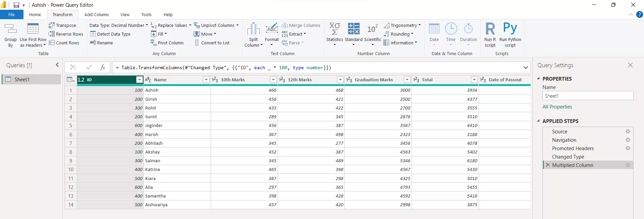
Task: Open the Extract dropdown
Action: click(294, 34)
